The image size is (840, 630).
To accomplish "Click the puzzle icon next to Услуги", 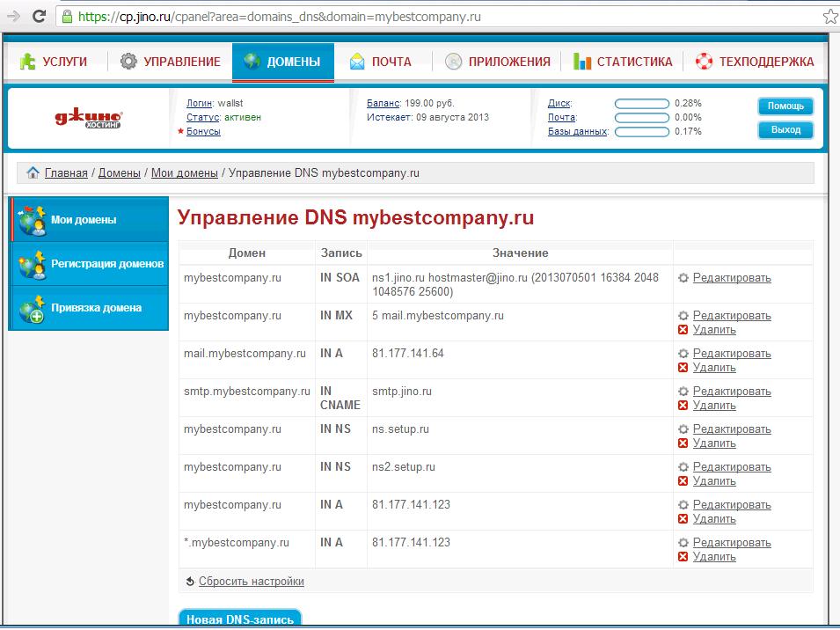I will (x=26, y=62).
